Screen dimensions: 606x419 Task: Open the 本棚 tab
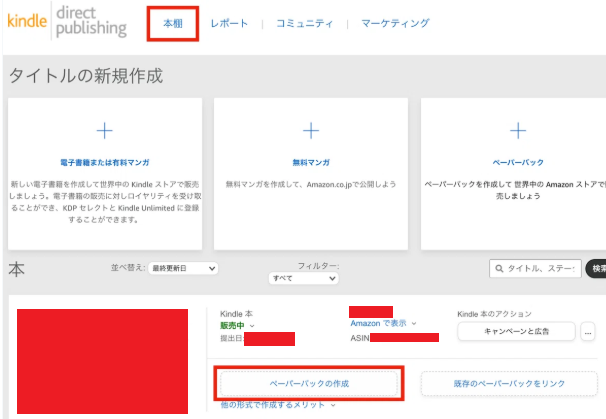(x=172, y=23)
